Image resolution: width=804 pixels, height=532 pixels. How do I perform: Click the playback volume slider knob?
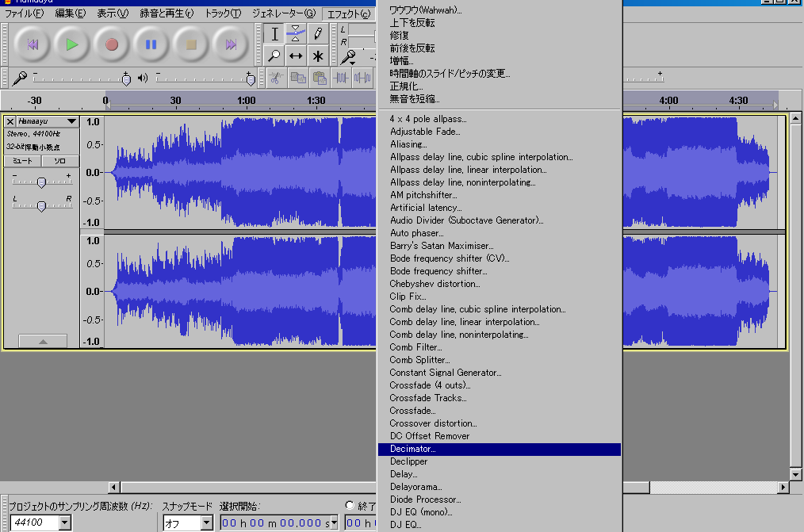pos(251,79)
